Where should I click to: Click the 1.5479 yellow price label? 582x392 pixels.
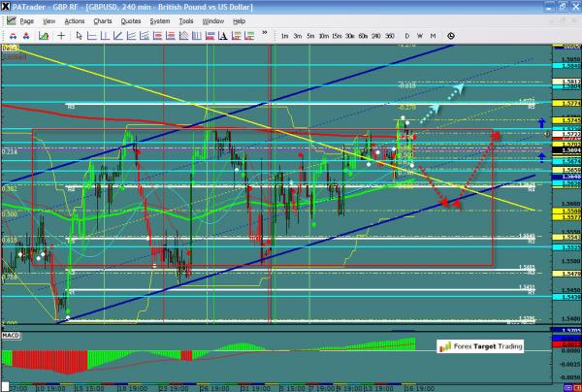pos(566,274)
